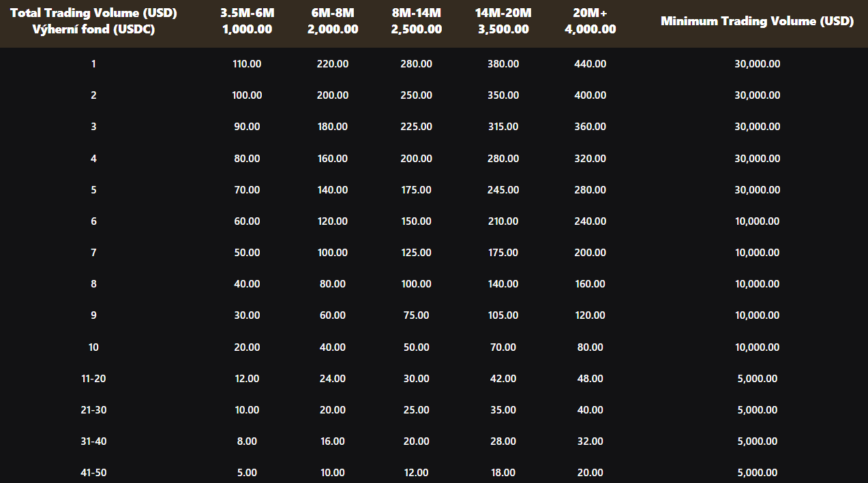Select the 20M+ column header

(590, 14)
